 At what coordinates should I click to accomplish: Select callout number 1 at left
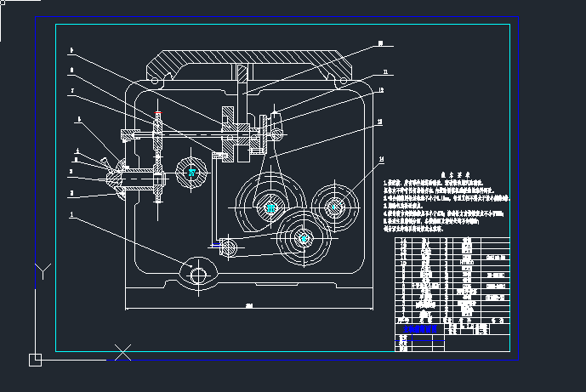coord(72,214)
